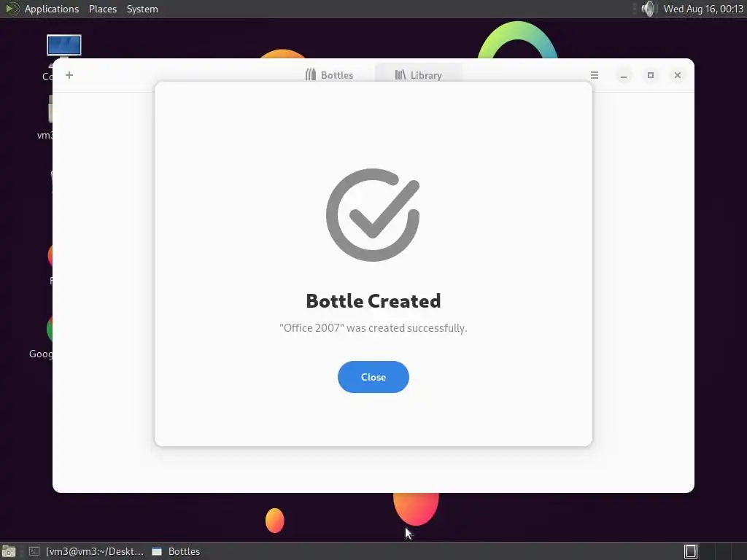
Task: Click the plus icon to add bottle
Action: [69, 75]
